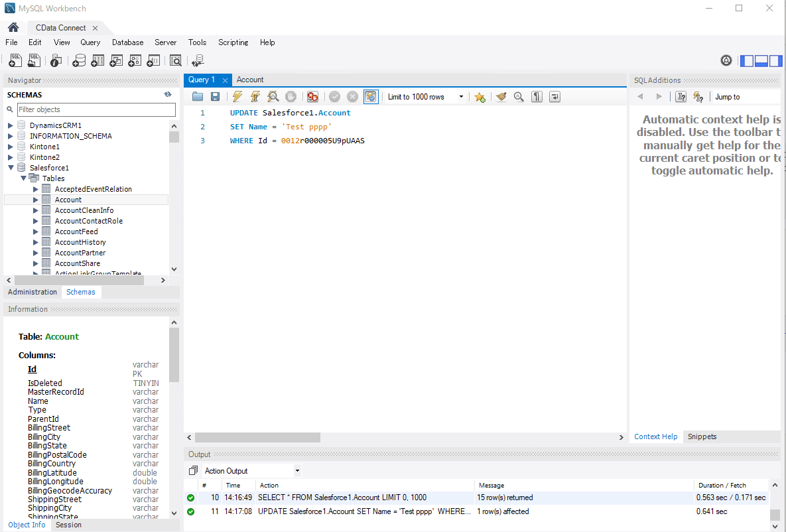The width and height of the screenshot is (786, 532).
Task: Toggle the auto-commit mode button
Action: tap(370, 97)
